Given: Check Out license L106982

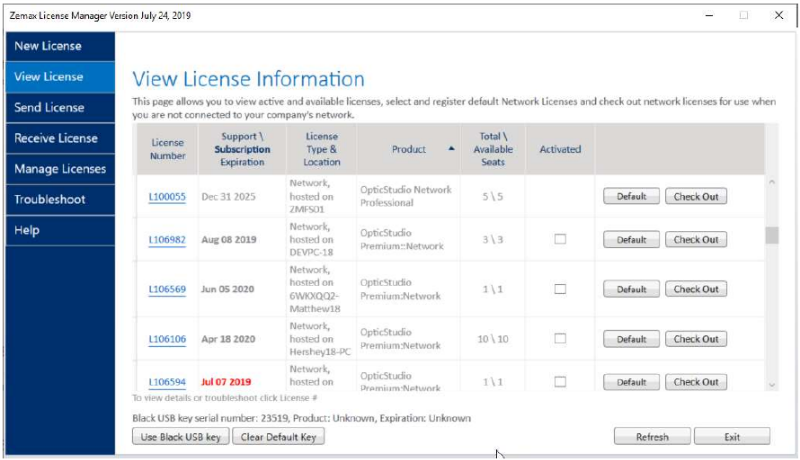Looking at the screenshot, I should click(696, 240).
